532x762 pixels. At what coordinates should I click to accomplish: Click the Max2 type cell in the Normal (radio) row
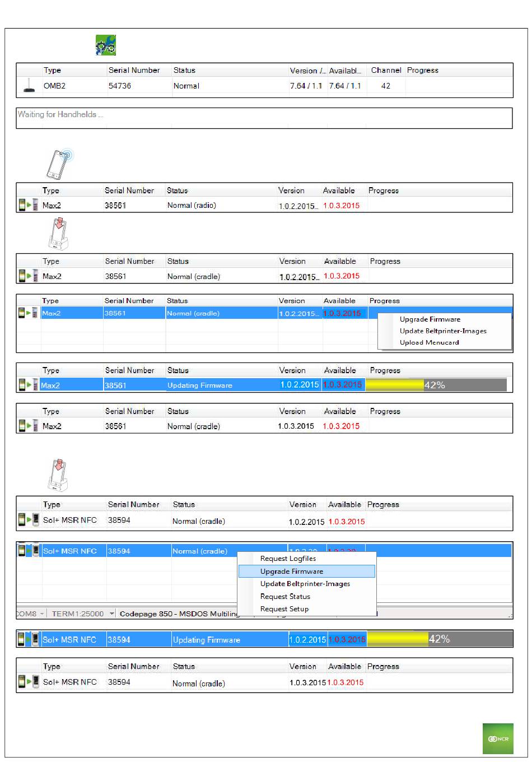tap(52, 206)
